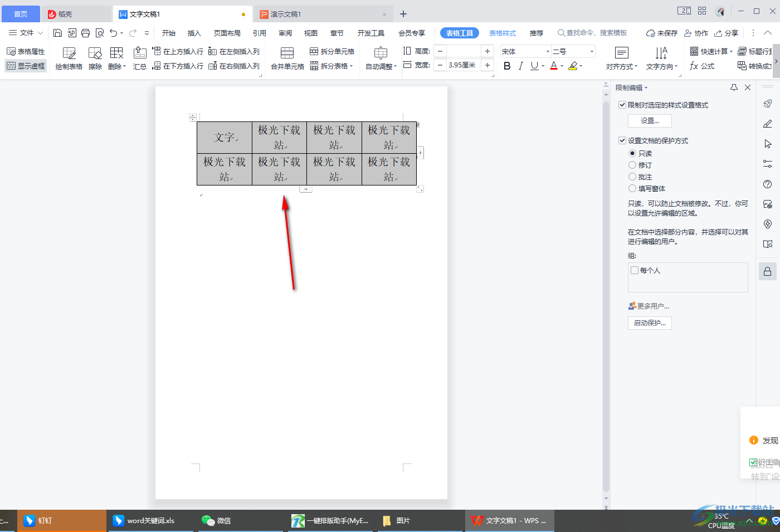Click the Undo arrow icon
The image size is (780, 532).
(114, 33)
